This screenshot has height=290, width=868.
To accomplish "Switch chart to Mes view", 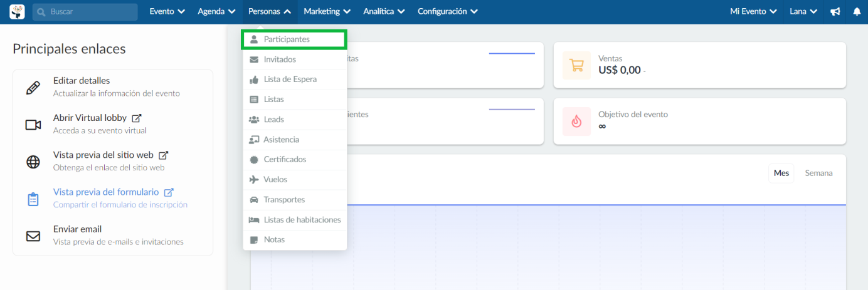I will point(781,173).
